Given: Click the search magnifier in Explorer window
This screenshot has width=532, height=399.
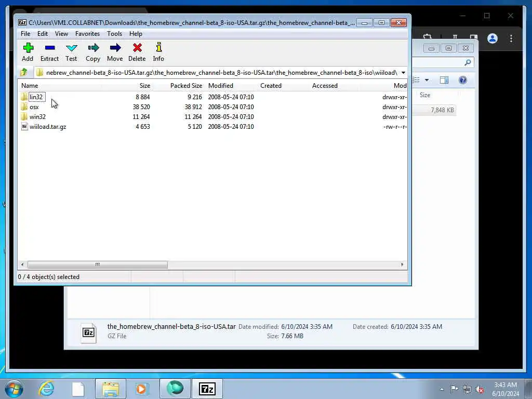Looking at the screenshot, I should pos(468,62).
